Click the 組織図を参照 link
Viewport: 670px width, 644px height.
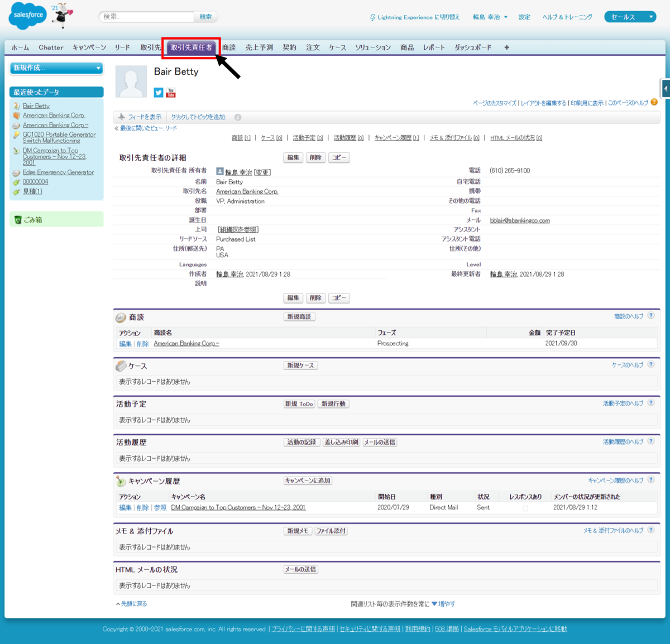click(238, 230)
